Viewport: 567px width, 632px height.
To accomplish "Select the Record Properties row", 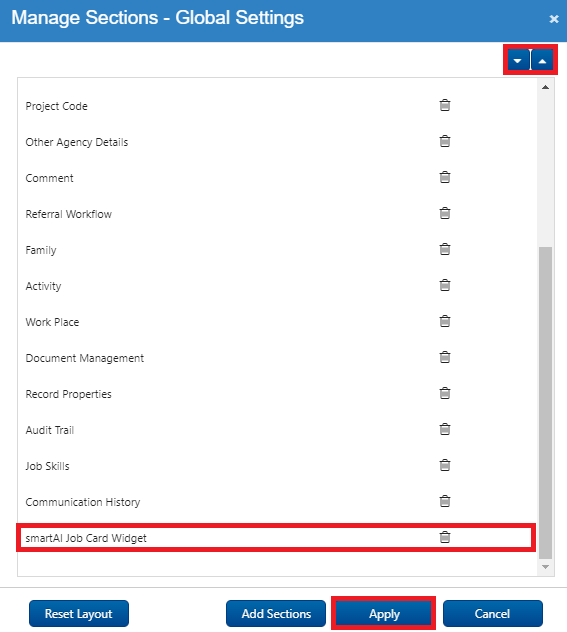I will tap(277, 394).
